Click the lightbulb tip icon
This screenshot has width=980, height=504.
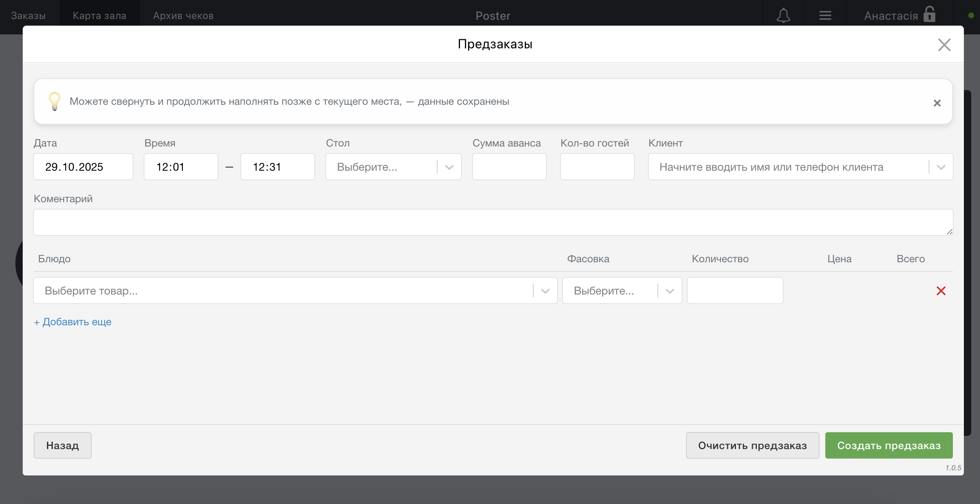coord(54,101)
